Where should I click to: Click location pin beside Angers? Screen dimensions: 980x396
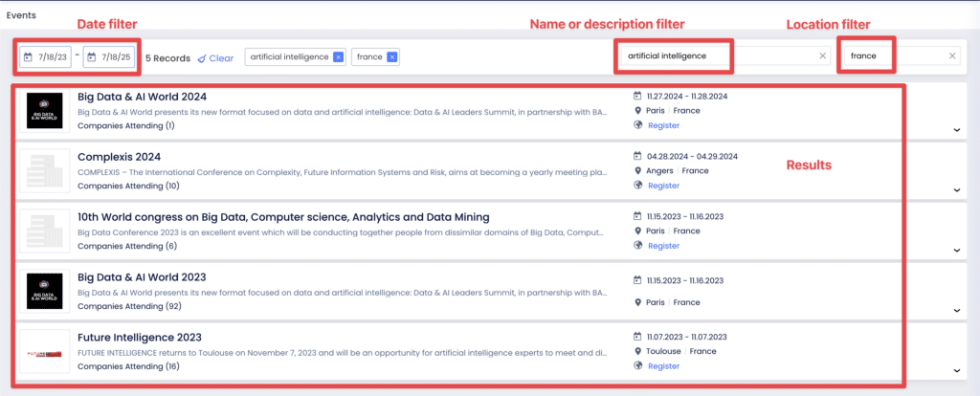pos(637,170)
